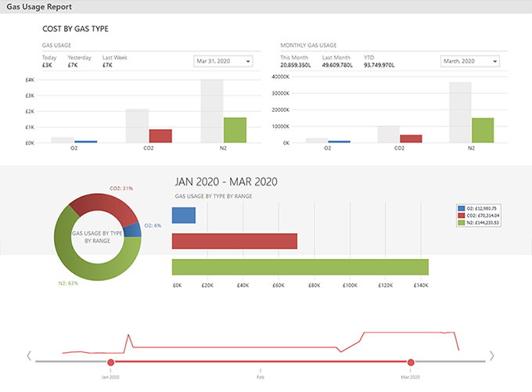The width and height of the screenshot is (532, 392).
Task: Click the YTD usage value
Action: point(381,66)
